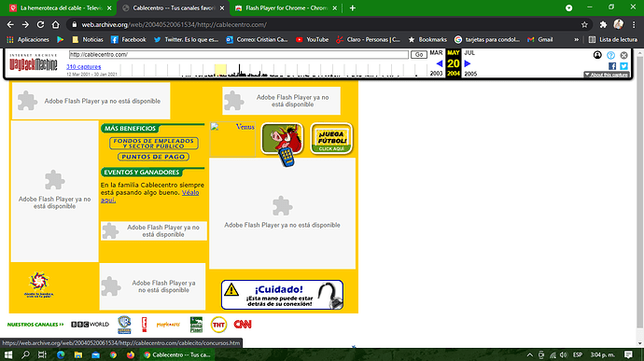Reload the current page

pyautogui.click(x=40, y=24)
